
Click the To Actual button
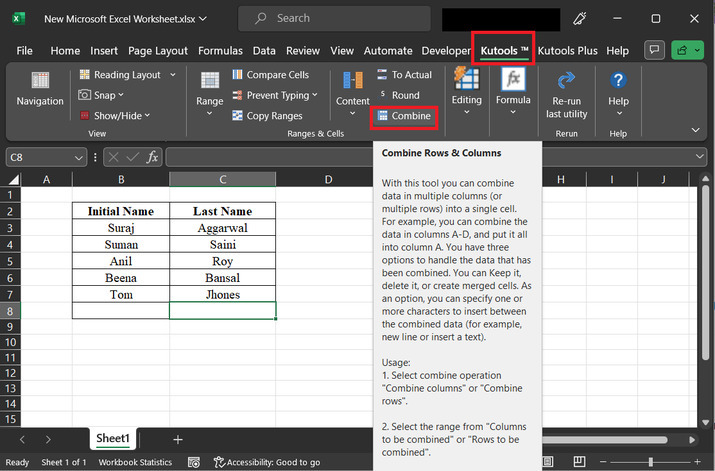tap(404, 75)
